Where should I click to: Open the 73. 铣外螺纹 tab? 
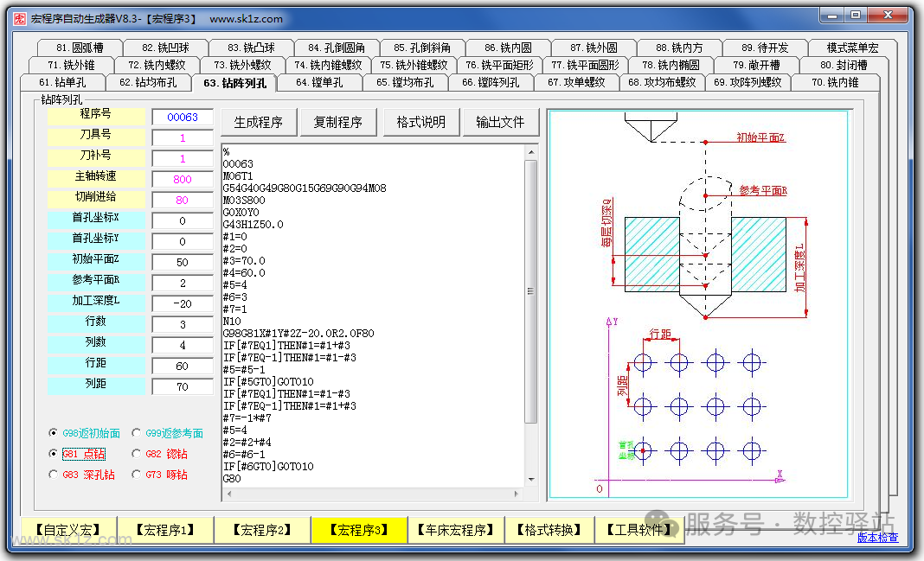tap(242, 65)
